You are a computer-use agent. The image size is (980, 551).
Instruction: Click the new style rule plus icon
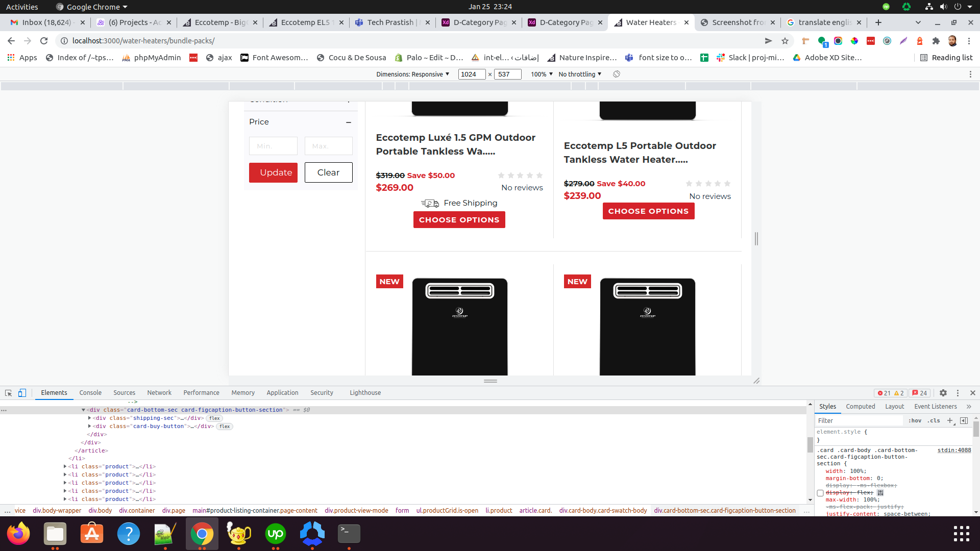(x=950, y=421)
